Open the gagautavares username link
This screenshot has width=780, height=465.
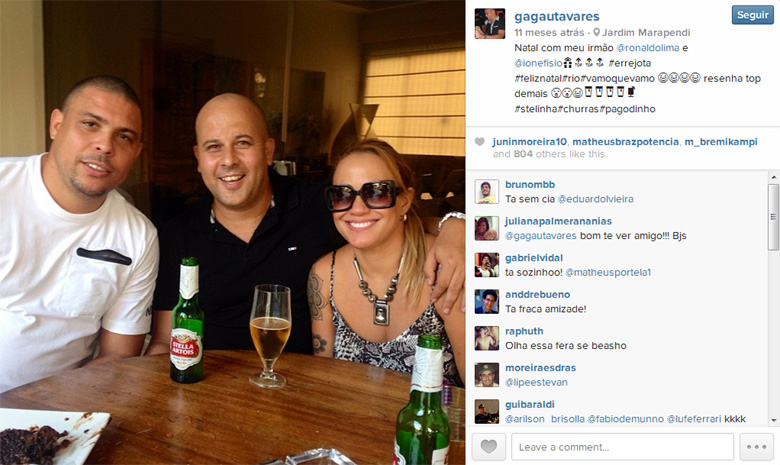tap(557, 16)
